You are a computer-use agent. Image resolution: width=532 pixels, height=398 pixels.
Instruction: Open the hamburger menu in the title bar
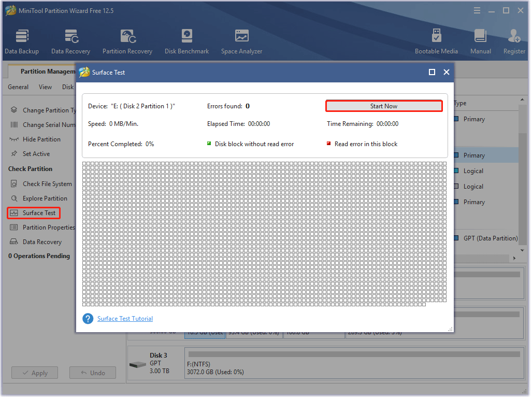coord(478,11)
